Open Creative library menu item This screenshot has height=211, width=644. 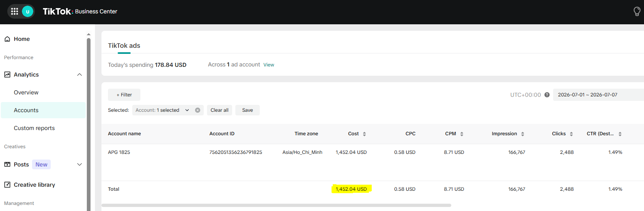pos(34,185)
